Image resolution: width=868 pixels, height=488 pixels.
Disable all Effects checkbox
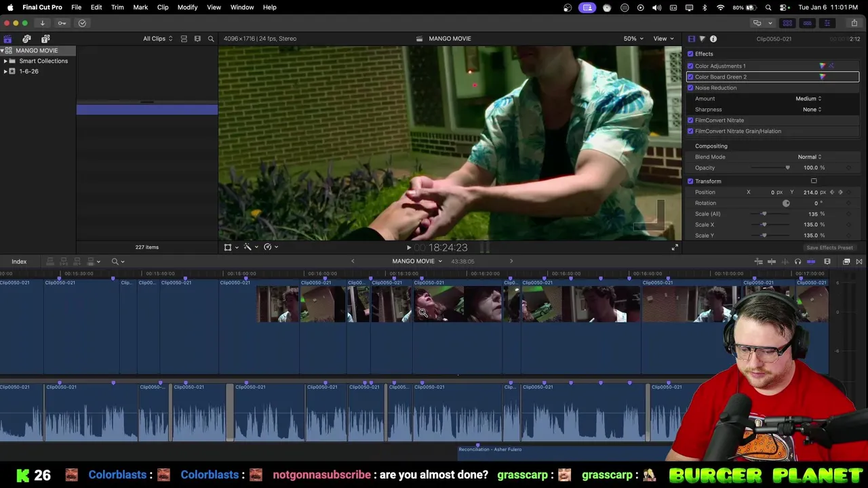click(x=690, y=54)
